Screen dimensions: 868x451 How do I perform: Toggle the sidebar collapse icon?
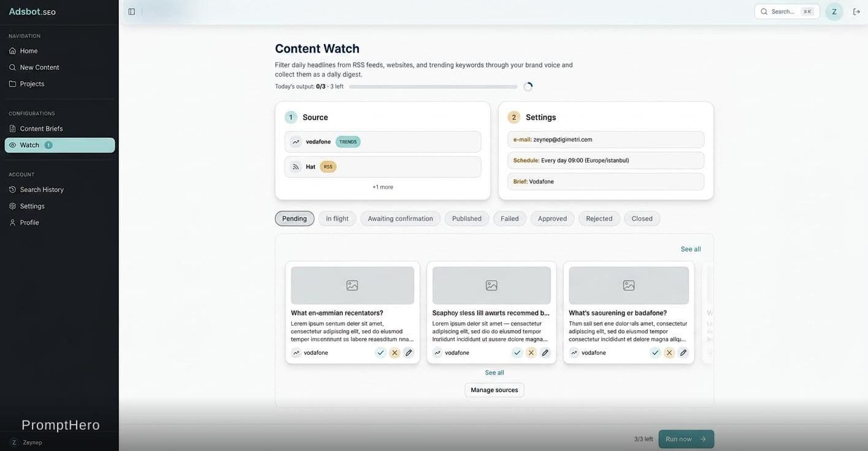(x=131, y=12)
